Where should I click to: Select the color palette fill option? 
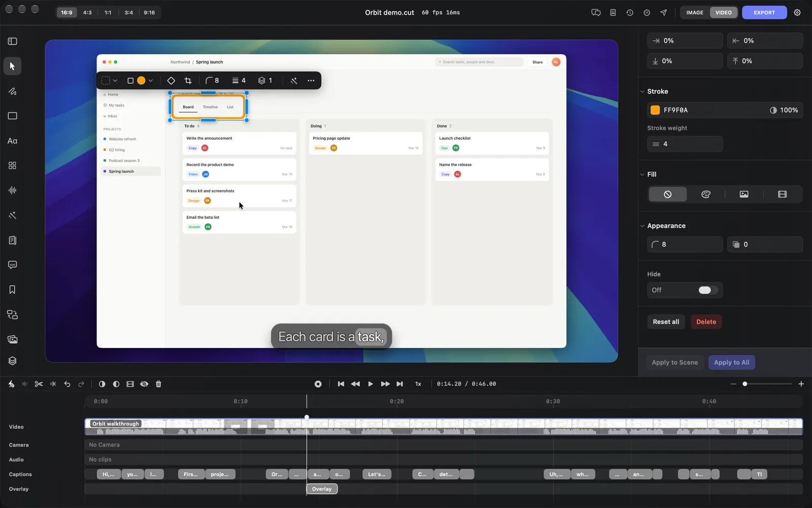coord(706,194)
